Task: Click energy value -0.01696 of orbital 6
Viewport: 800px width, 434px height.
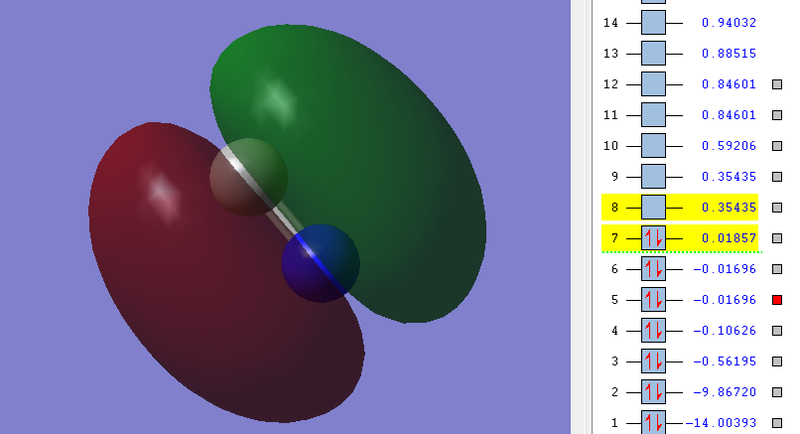Action: coord(724,269)
